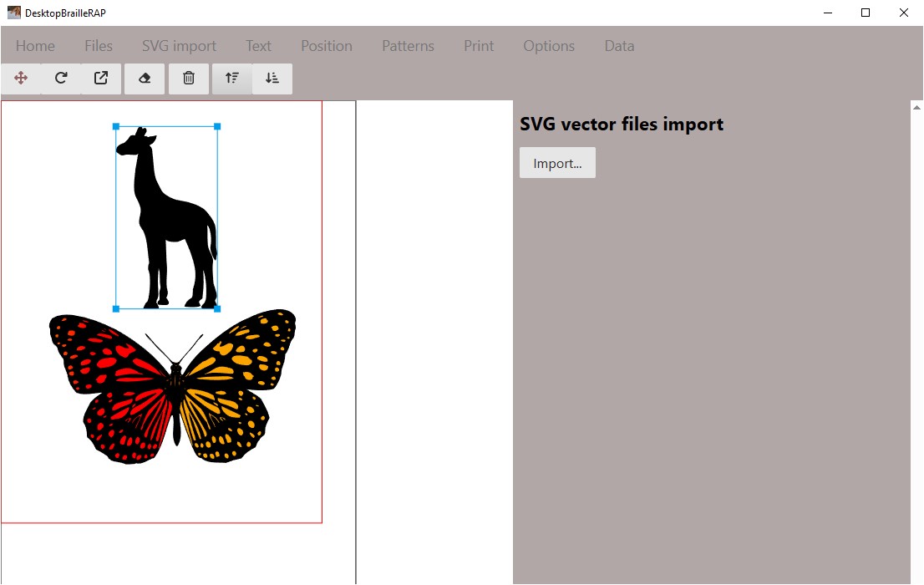This screenshot has height=585, width=924.
Task: Open the Patterns menu
Action: coord(408,46)
